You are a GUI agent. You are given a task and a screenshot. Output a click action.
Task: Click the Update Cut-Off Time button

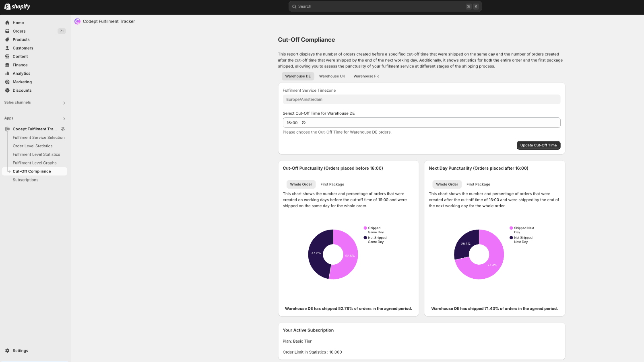coord(539,145)
